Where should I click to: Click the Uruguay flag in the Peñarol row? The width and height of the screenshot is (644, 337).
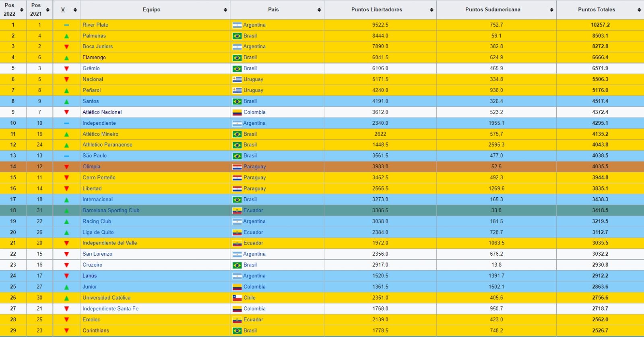click(x=237, y=90)
